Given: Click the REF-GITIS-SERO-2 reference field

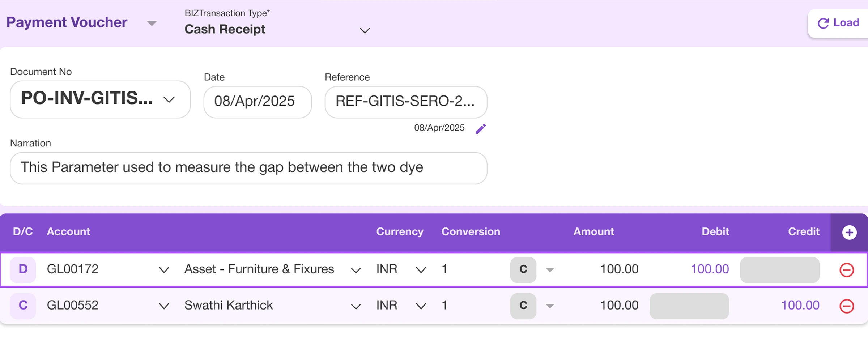Looking at the screenshot, I should pos(406,102).
